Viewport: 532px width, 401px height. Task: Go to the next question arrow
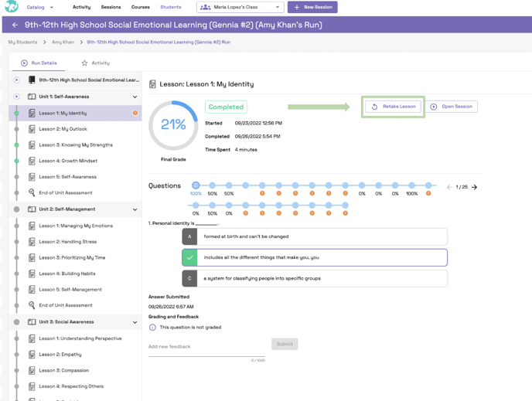pos(475,187)
